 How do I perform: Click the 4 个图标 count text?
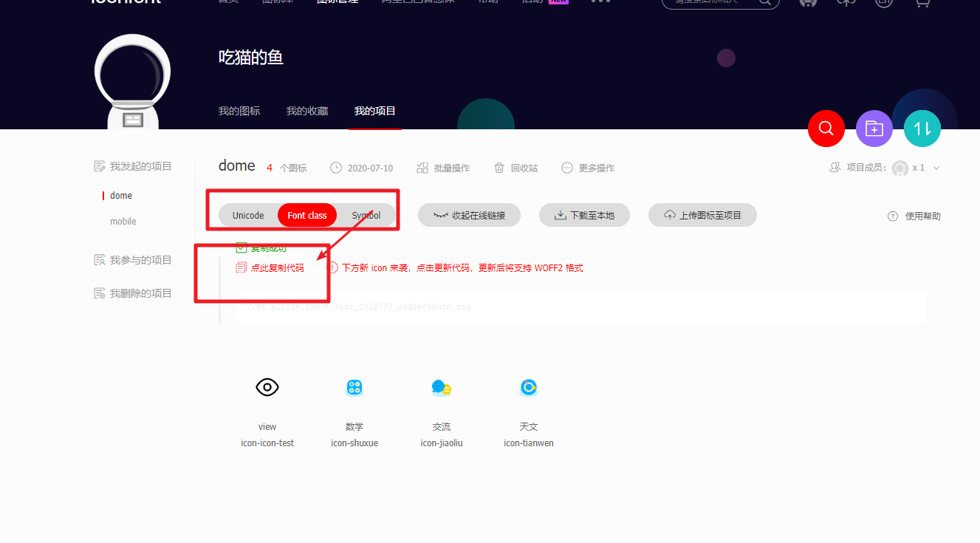point(287,168)
